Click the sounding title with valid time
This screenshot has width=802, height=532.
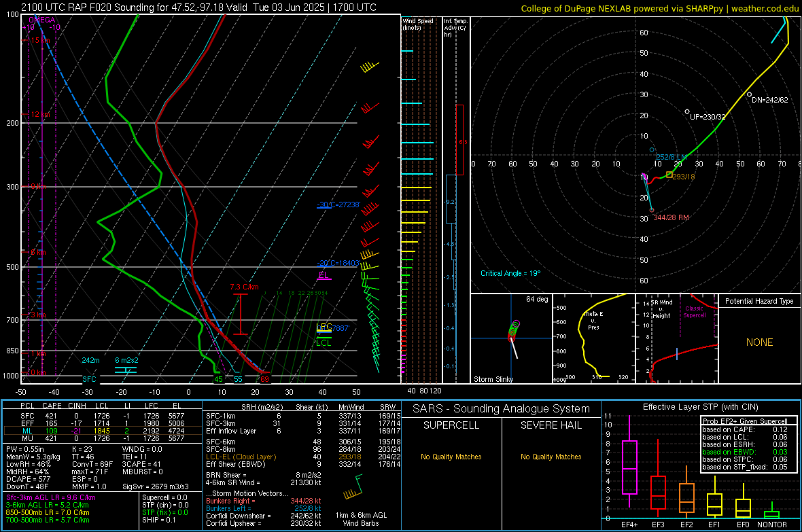coord(198,7)
